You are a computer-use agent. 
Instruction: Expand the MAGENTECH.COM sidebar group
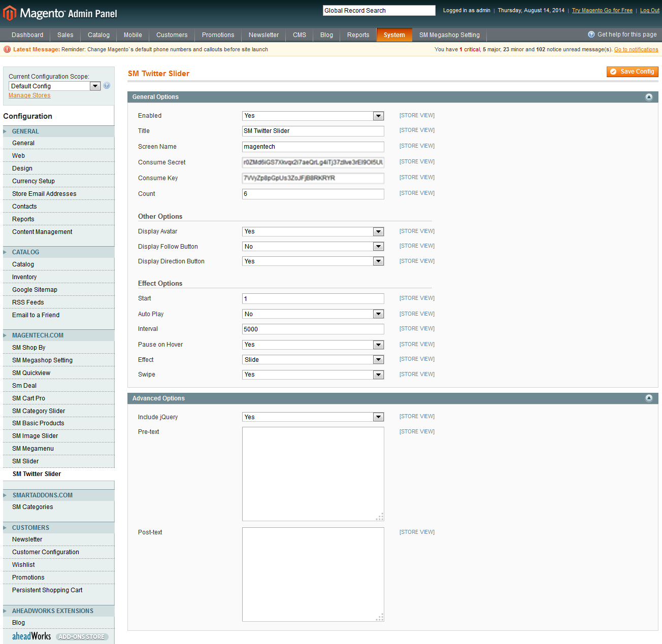click(x=59, y=335)
